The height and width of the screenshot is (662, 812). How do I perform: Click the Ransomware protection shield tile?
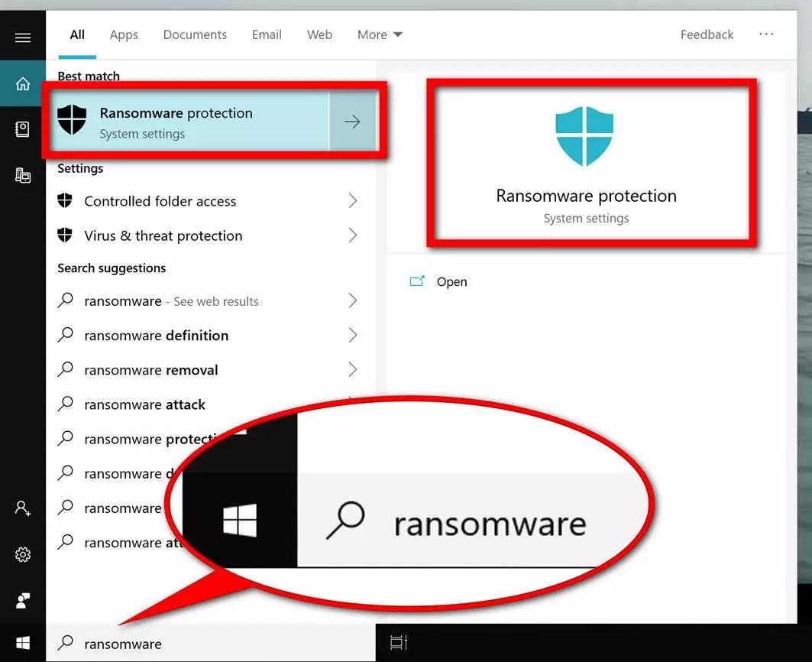[x=587, y=161]
